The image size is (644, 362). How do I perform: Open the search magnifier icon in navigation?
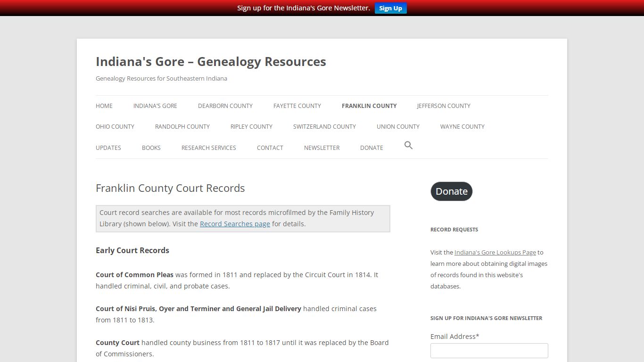tap(408, 145)
